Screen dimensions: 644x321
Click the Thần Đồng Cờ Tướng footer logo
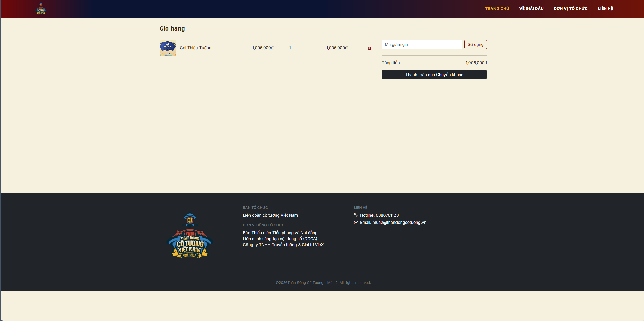click(190, 235)
